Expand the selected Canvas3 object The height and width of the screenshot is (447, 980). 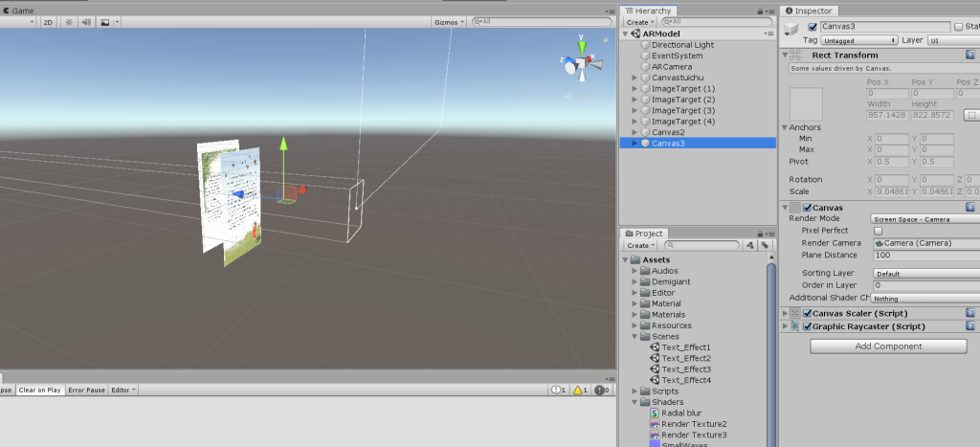635,144
